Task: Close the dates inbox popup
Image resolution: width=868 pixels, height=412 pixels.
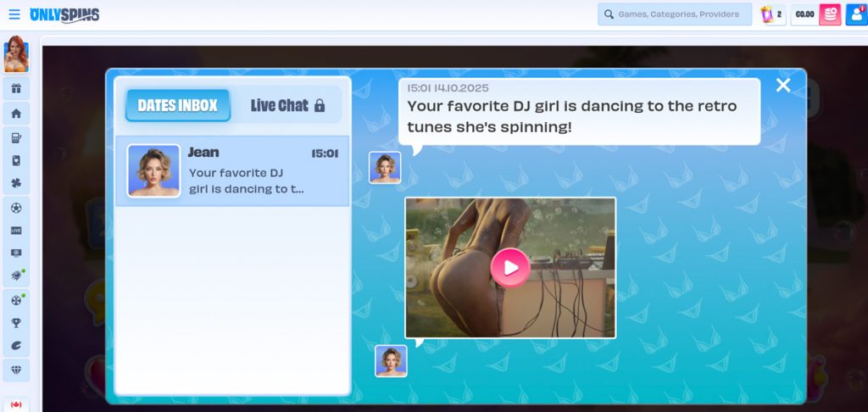Action: coord(783,85)
